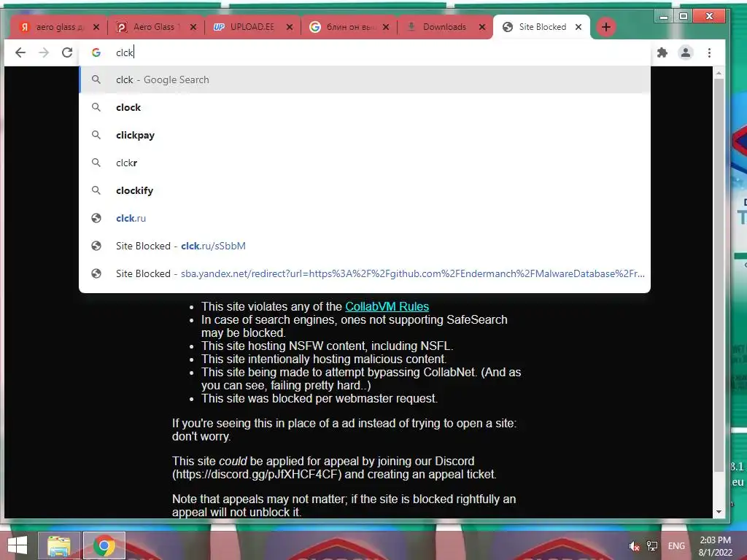Screen dimensions: 747x560
Task: Click the forward navigation arrow
Action: click(44, 52)
